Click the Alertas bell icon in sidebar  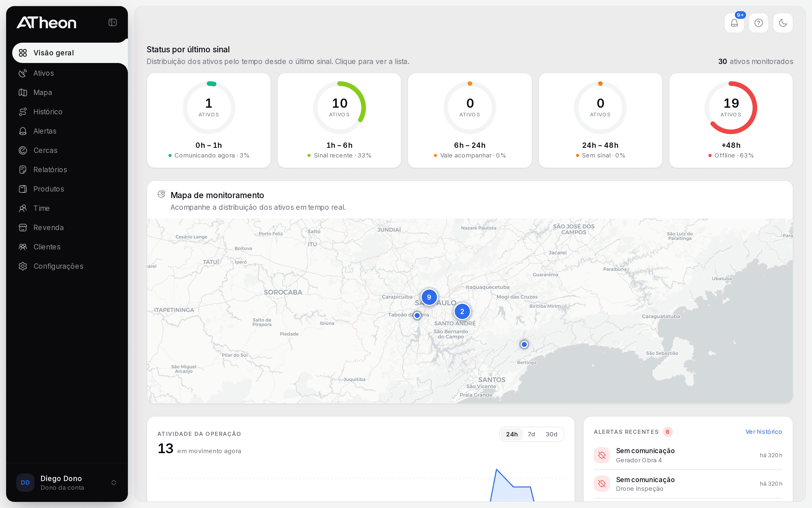point(23,131)
